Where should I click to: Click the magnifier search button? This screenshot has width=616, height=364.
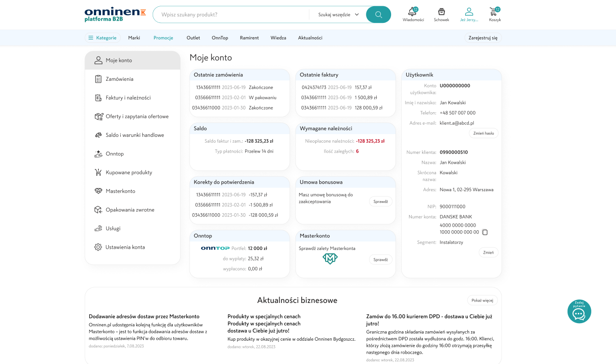[378, 14]
